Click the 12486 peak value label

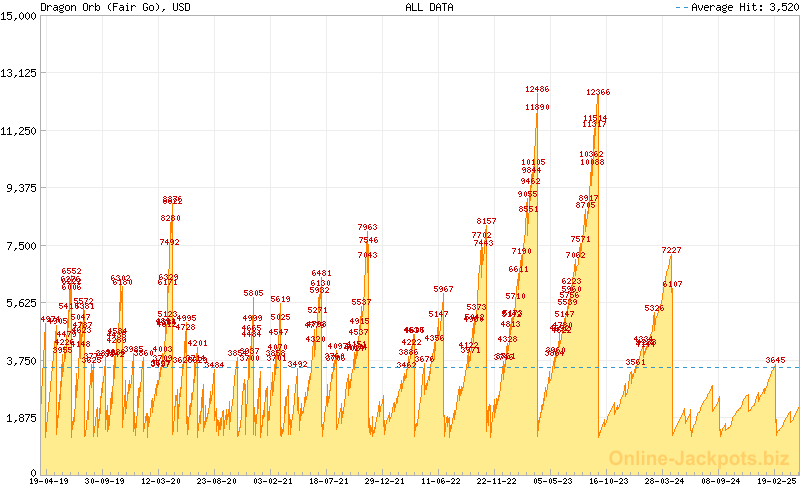(x=537, y=90)
